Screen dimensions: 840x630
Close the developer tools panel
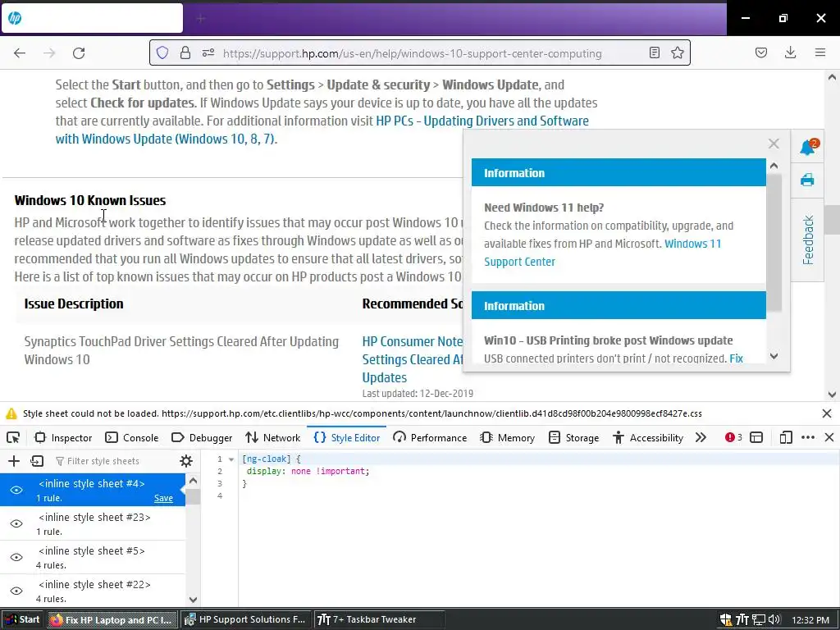pyautogui.click(x=829, y=438)
